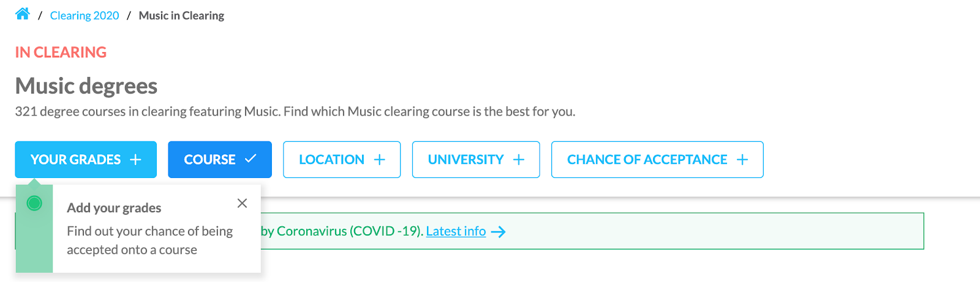Click the green dot indicator in tooltip

coord(34,203)
